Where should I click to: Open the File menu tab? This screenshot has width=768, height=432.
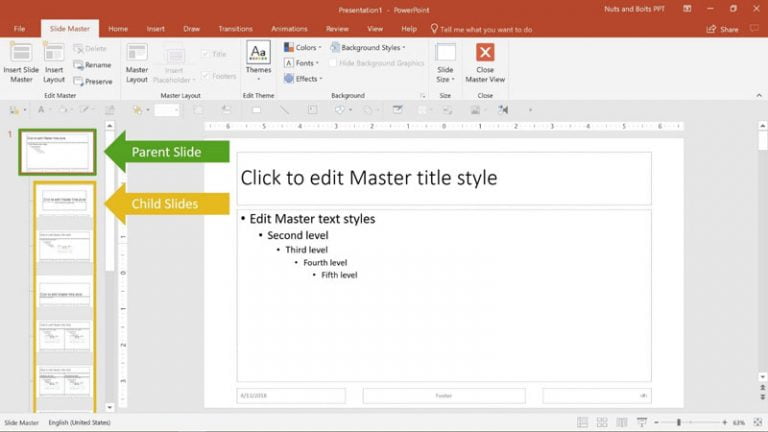point(19,29)
